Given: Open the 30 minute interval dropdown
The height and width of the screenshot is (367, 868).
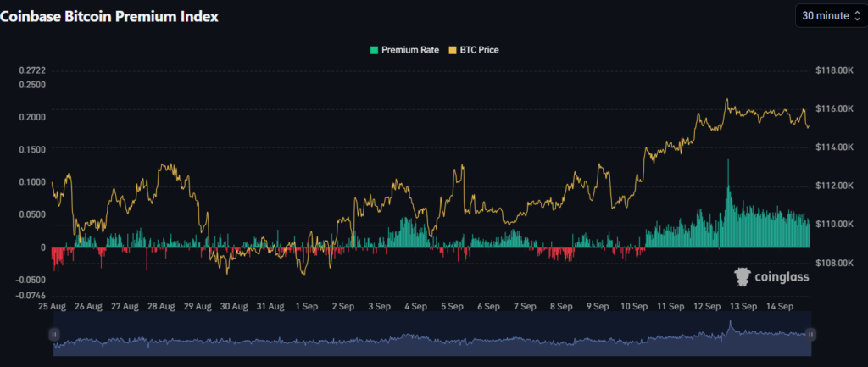Looking at the screenshot, I should pos(831,15).
